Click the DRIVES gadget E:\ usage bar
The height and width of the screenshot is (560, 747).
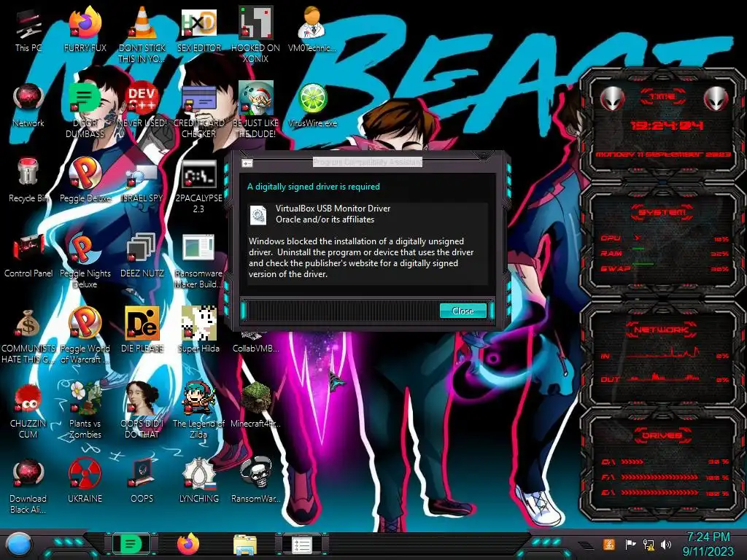click(659, 493)
